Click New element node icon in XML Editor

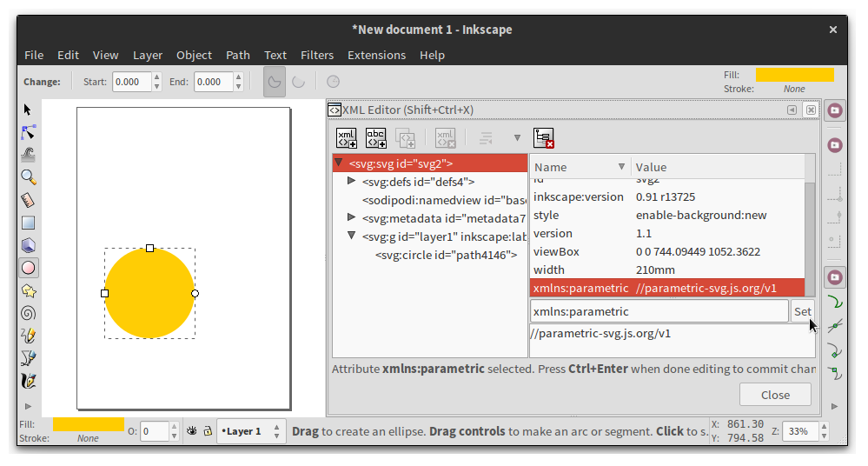(347, 138)
